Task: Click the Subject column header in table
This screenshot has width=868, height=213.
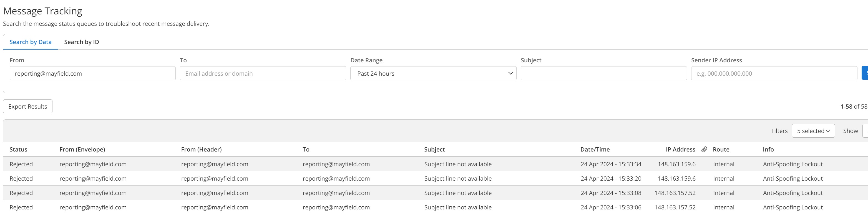Action: coord(434,149)
